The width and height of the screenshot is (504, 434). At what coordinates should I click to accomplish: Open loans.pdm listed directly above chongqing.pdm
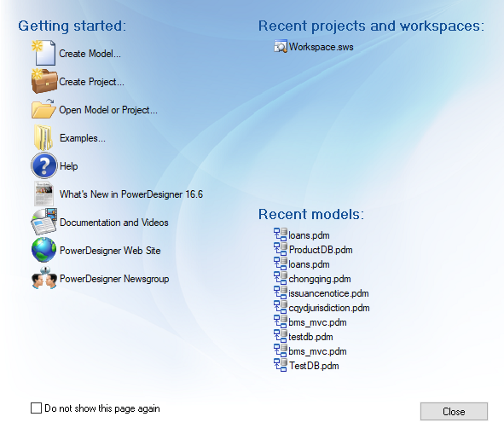pyautogui.click(x=309, y=264)
